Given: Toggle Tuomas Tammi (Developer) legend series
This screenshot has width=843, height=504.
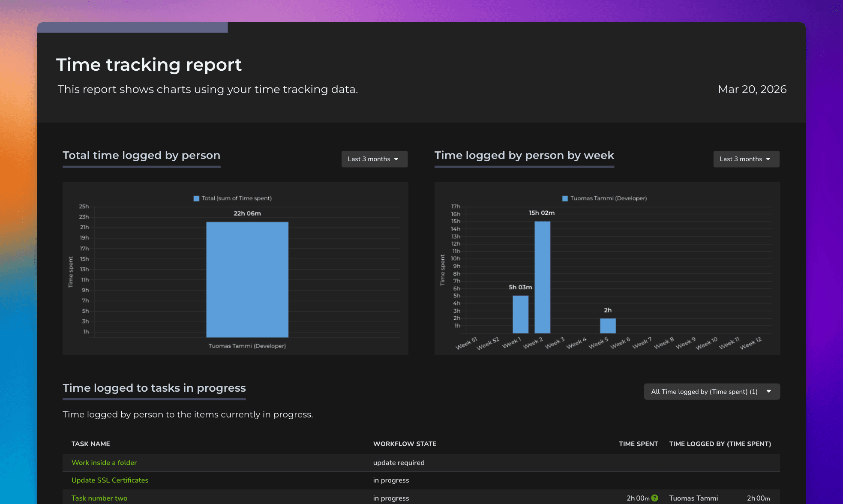Looking at the screenshot, I should (x=608, y=198).
